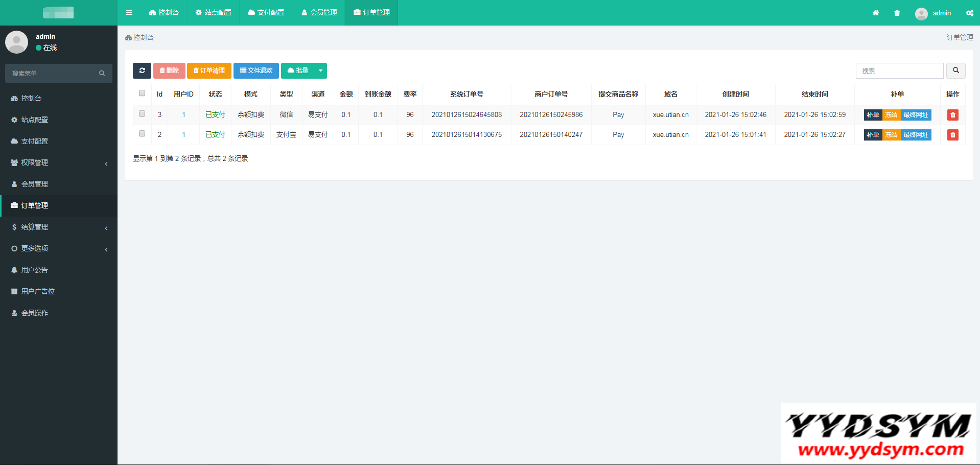
Task: Switch to 会员管理 top tab
Action: click(x=319, y=13)
